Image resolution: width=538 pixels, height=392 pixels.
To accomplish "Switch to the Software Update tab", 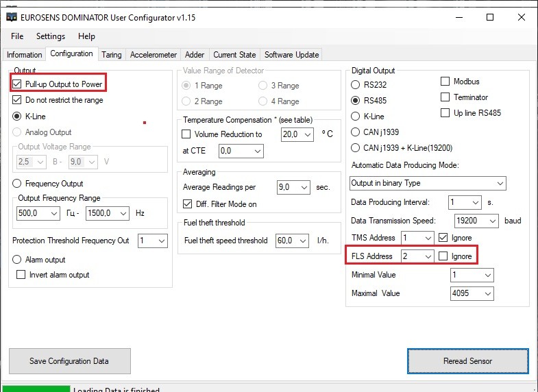I will click(292, 55).
